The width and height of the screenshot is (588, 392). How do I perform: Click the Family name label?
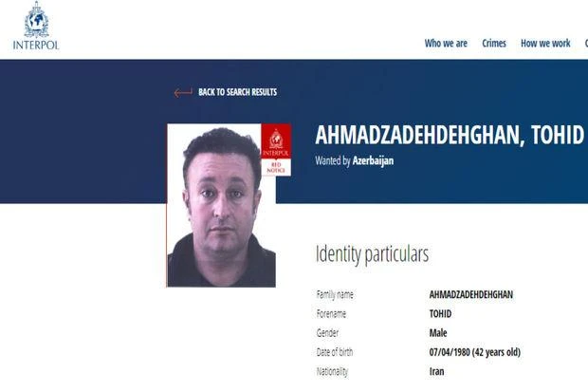[x=335, y=295]
